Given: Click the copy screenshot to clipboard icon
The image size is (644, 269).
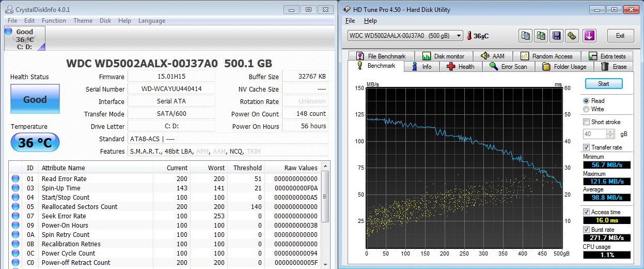Looking at the screenshot, I should (x=541, y=36).
